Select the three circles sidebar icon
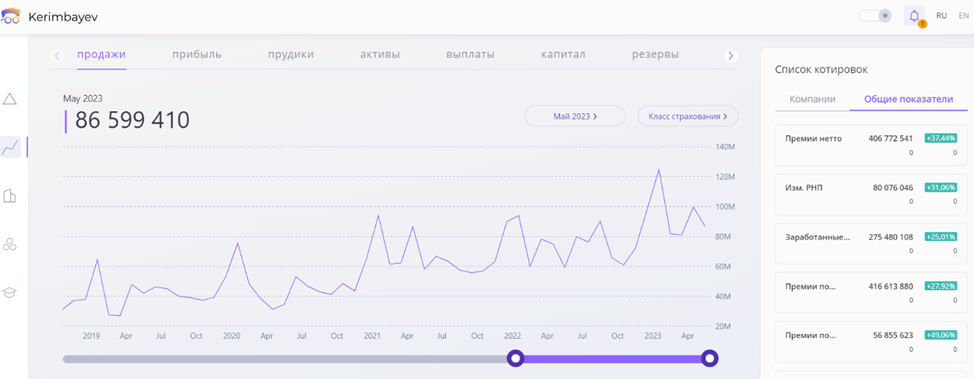Image resolution: width=974 pixels, height=379 pixels. coord(9,244)
